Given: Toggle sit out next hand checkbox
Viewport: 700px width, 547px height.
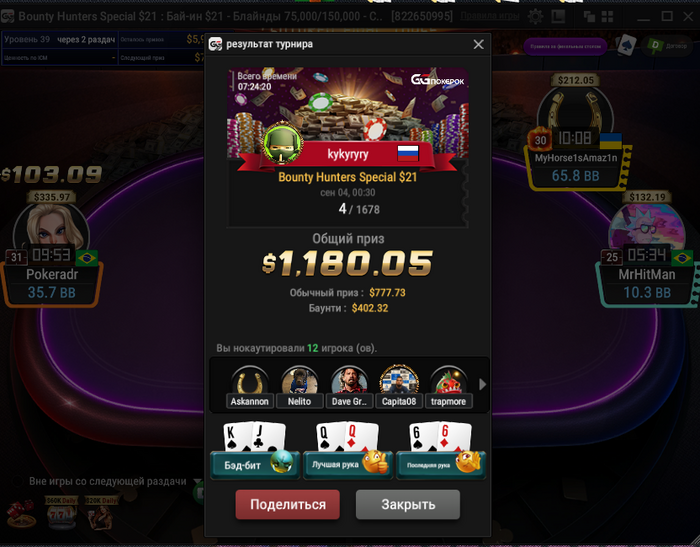Looking at the screenshot, I should pos(17,481).
